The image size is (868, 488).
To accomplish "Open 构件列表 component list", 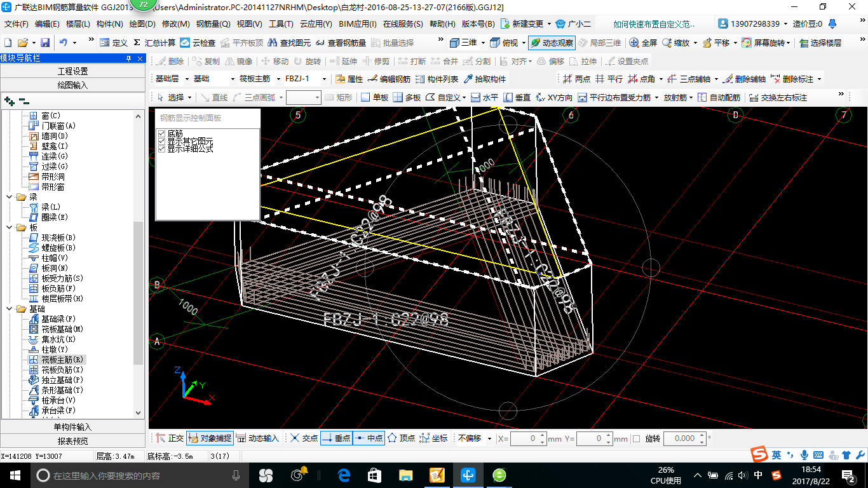I will [x=437, y=79].
